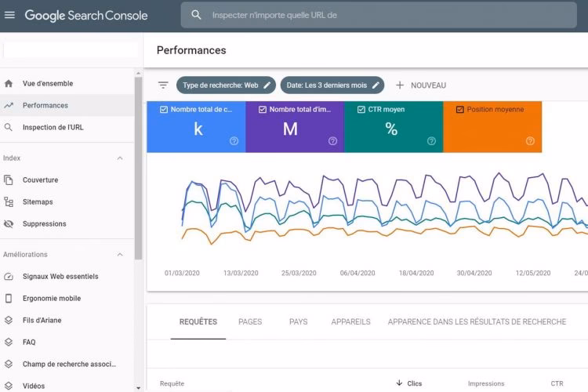
Task: Sort table by Impressions column header
Action: pyautogui.click(x=486, y=383)
